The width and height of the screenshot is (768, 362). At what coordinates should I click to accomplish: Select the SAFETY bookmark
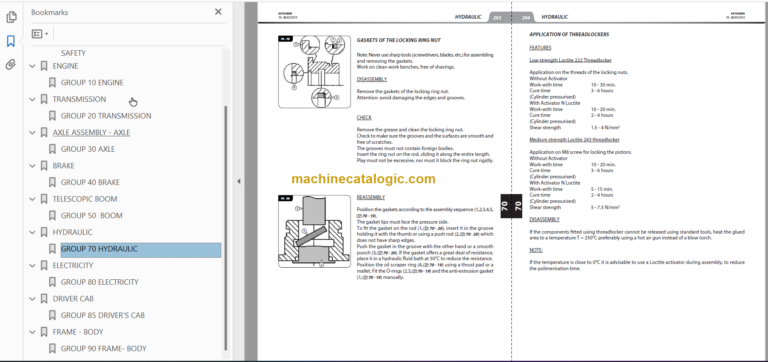click(73, 53)
